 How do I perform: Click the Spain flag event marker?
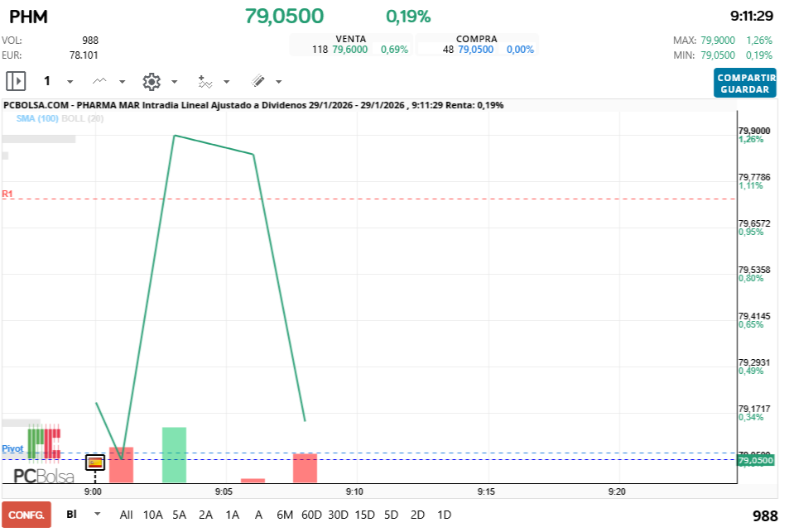coord(95,463)
